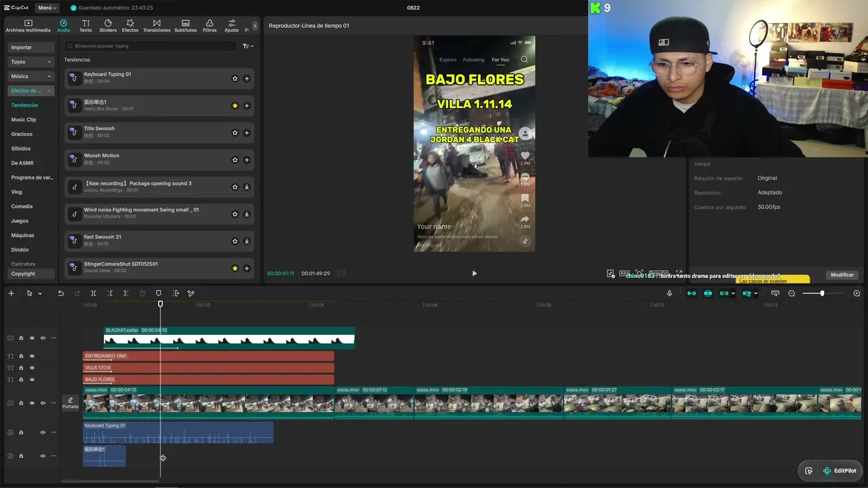The width and height of the screenshot is (868, 488).
Task: Select the Music Clip category
Action: pyautogui.click(x=24, y=120)
